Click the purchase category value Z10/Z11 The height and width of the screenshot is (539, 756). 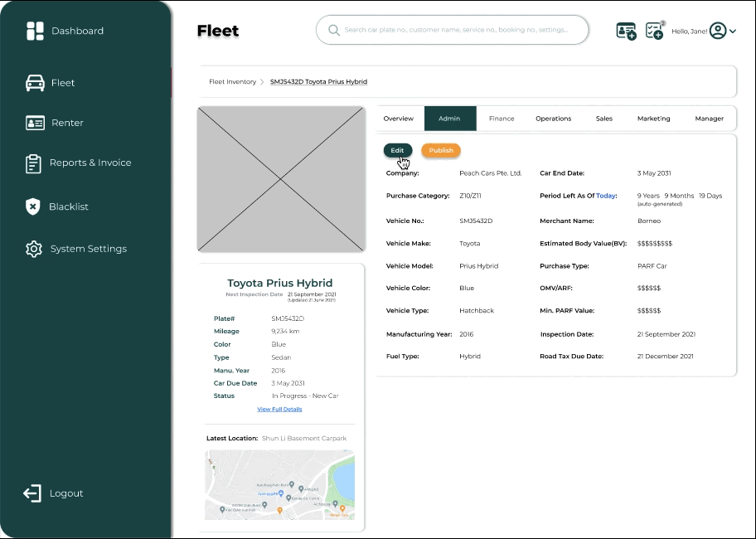[470, 196]
